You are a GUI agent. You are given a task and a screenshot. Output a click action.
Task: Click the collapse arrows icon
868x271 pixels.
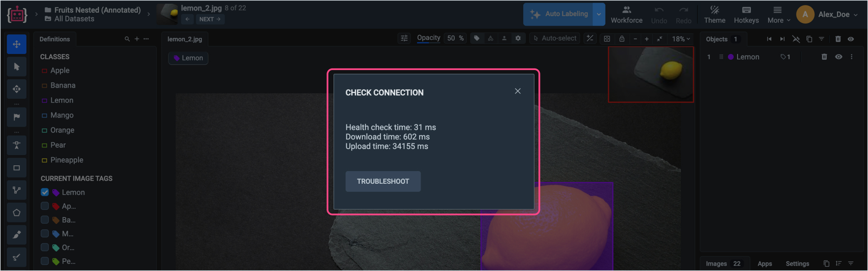(x=660, y=39)
